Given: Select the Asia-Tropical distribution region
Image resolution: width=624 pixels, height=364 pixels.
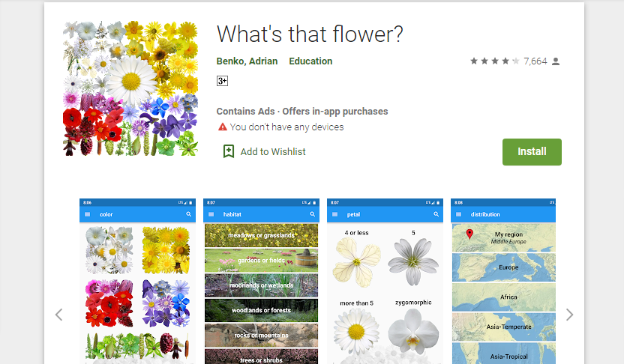Looking at the screenshot, I should pos(504,354).
